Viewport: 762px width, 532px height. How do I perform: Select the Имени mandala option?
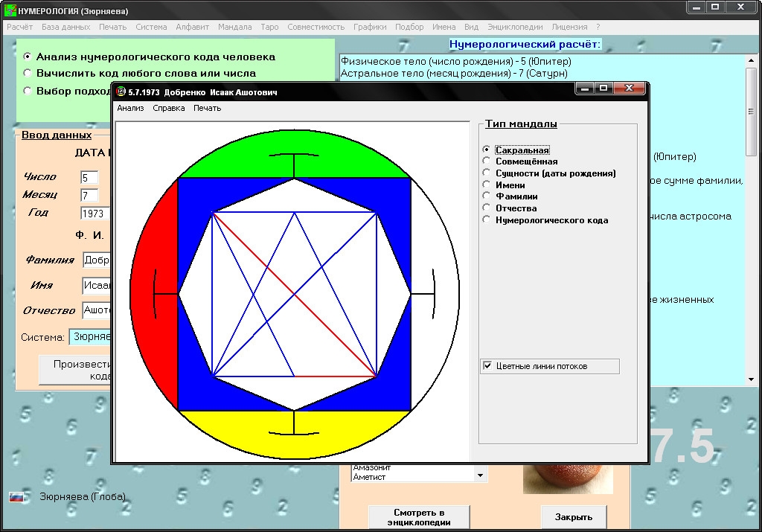point(504,185)
